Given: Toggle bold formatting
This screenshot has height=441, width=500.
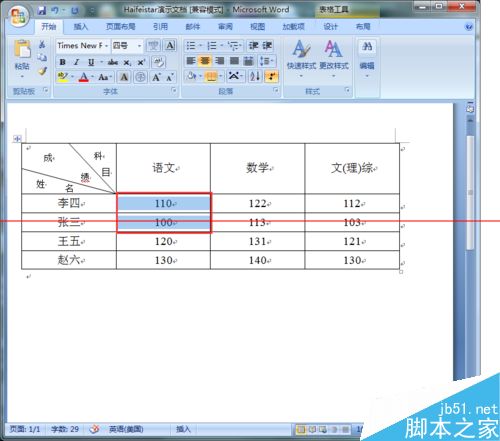Looking at the screenshot, I should [x=62, y=62].
